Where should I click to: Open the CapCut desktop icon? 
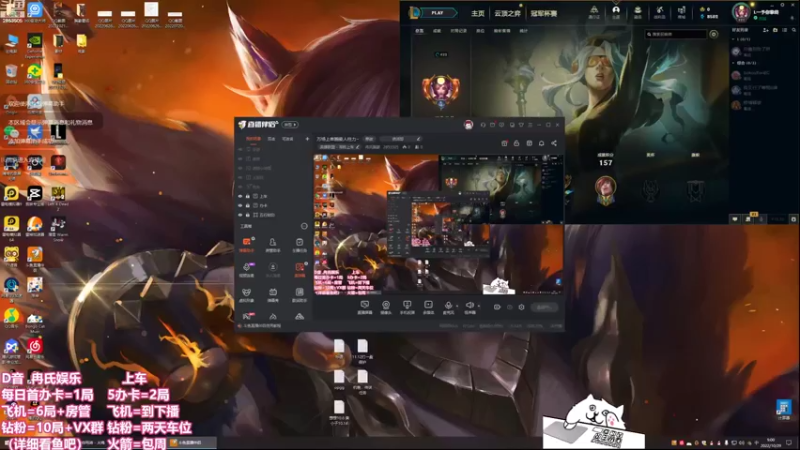(x=35, y=195)
